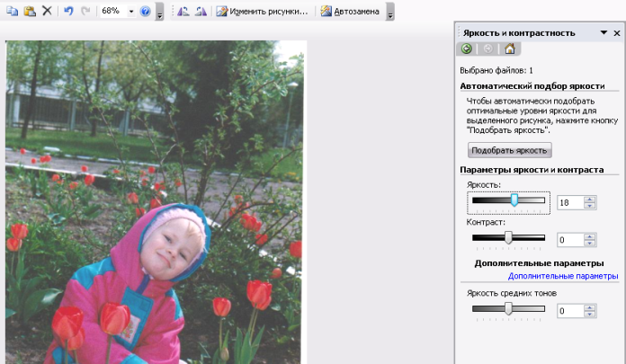The width and height of the screenshot is (626, 364).
Task: Adjust the Яркость средних тонов slider thumb
Action: [508, 308]
